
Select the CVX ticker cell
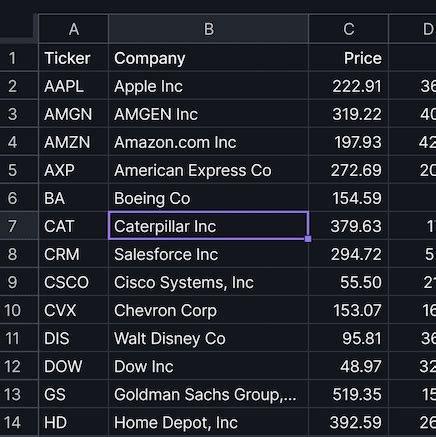point(73,310)
